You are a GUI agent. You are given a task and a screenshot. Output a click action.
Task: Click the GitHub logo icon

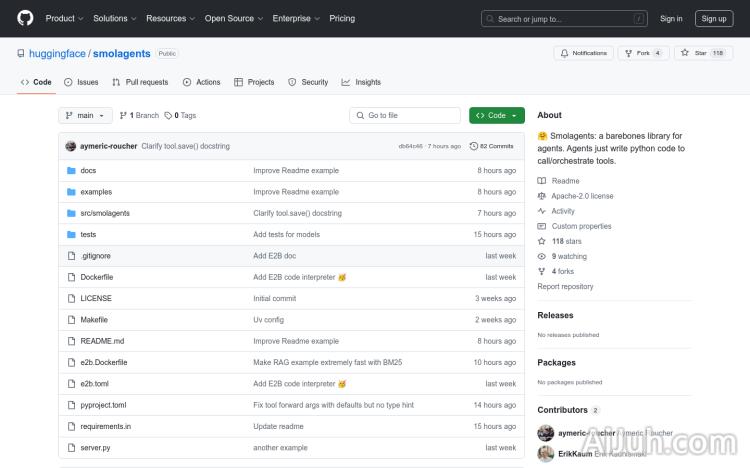tap(25, 18)
